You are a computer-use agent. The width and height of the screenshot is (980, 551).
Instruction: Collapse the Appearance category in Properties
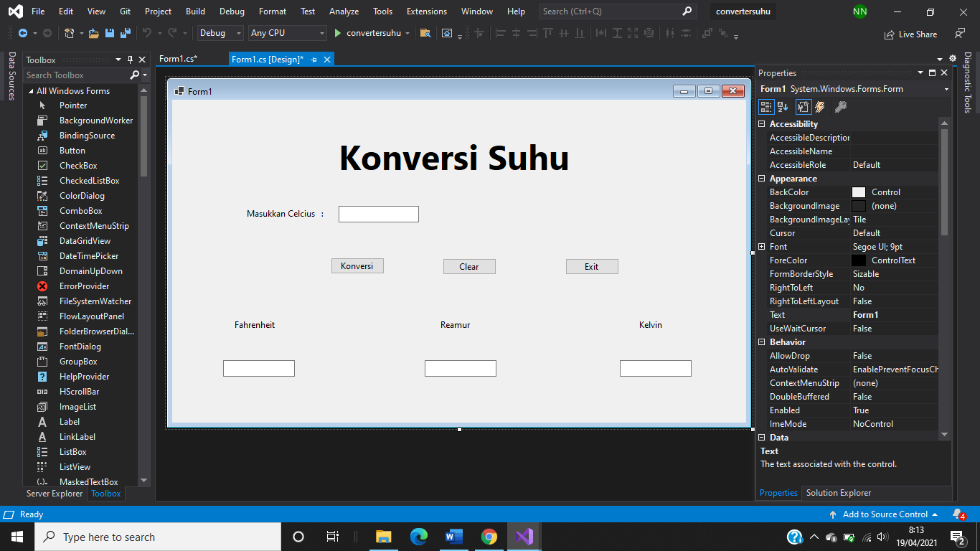762,178
